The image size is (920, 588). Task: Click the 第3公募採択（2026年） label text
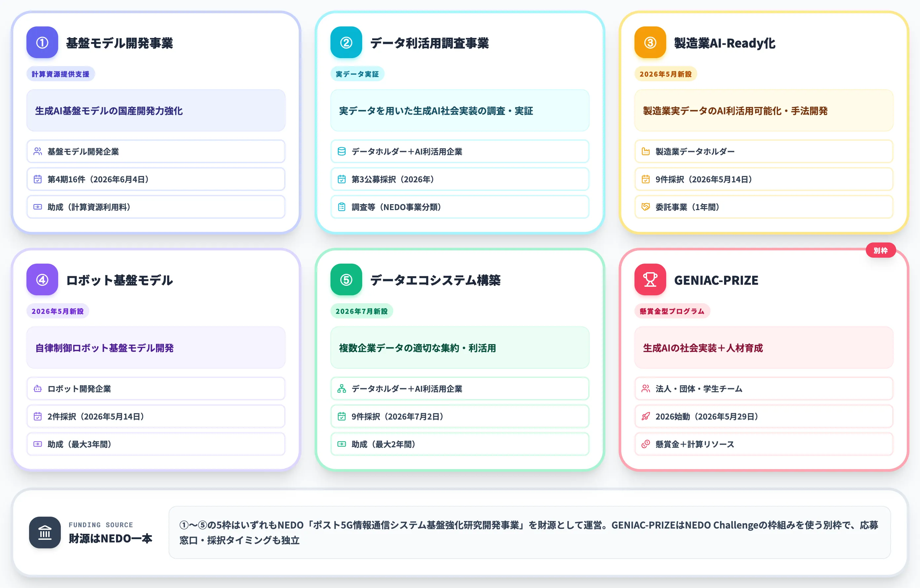pyautogui.click(x=393, y=179)
